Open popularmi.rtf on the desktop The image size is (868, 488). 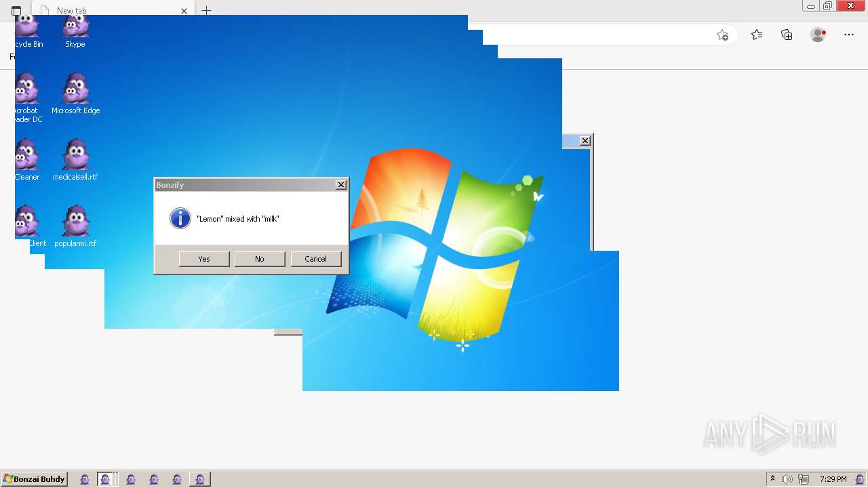click(75, 226)
